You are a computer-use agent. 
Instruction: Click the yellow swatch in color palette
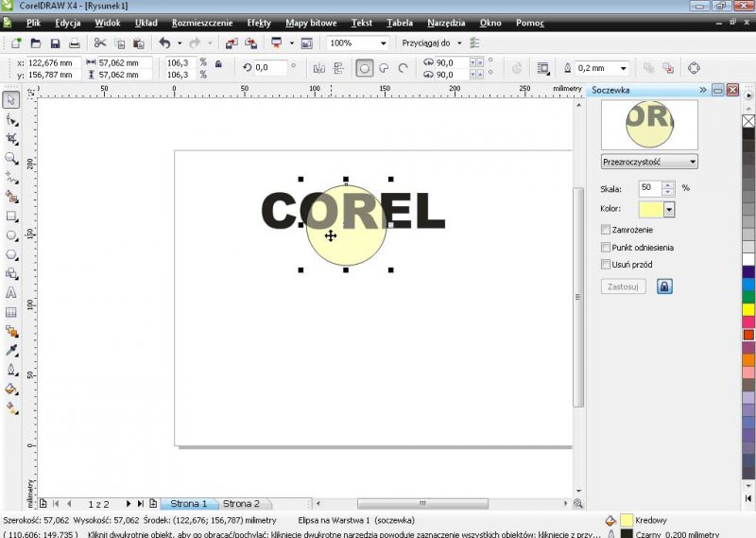(748, 309)
